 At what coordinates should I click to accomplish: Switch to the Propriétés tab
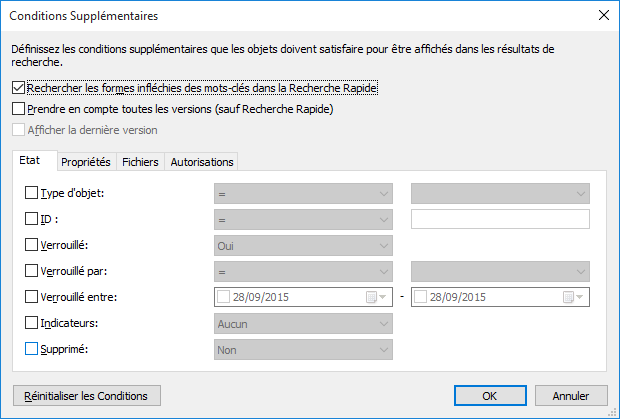click(x=85, y=162)
